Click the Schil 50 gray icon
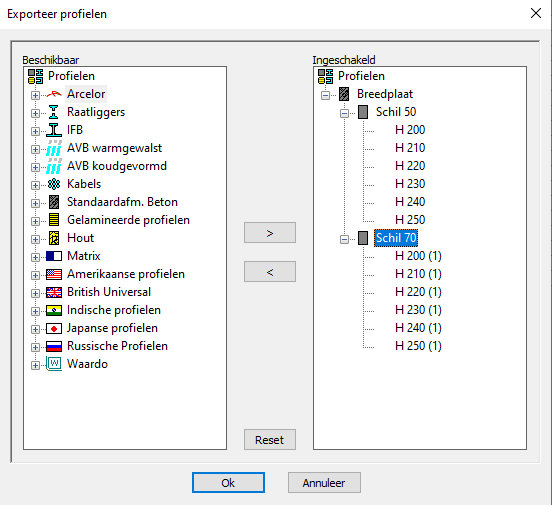This screenshot has width=552, height=505. coord(363,112)
